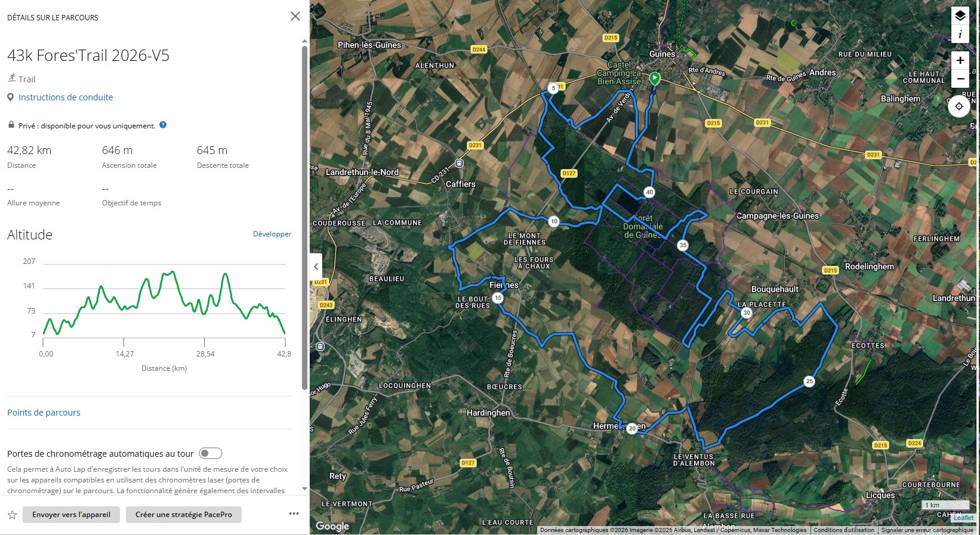980x535 pixels.
Task: Collapse the course details side panel
Action: click(316, 267)
